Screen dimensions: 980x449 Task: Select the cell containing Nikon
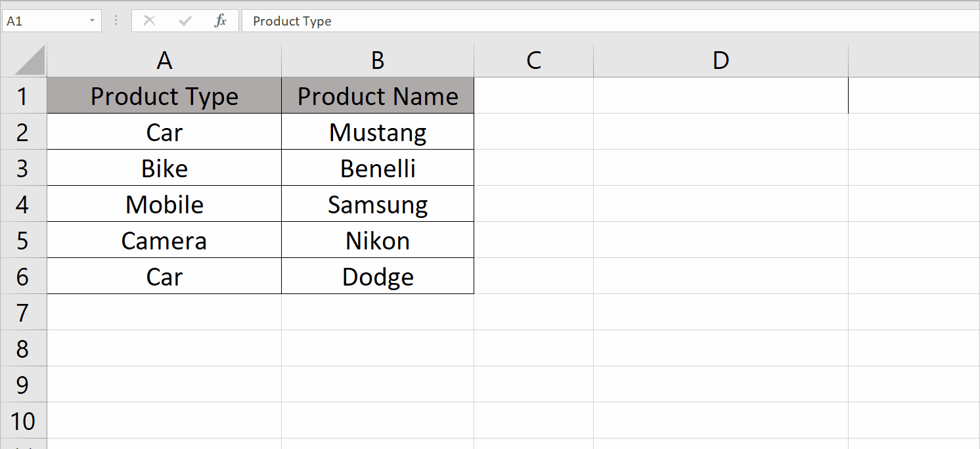point(377,240)
